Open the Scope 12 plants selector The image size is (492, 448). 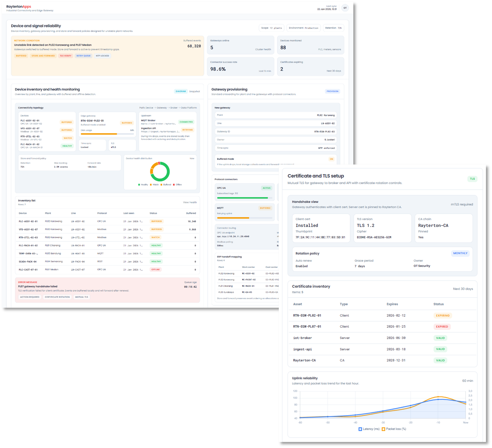click(x=271, y=28)
